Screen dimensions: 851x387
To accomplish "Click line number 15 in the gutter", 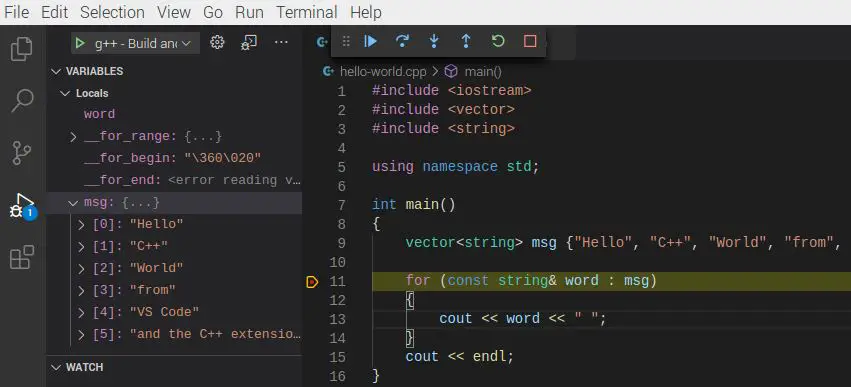I will point(338,357).
